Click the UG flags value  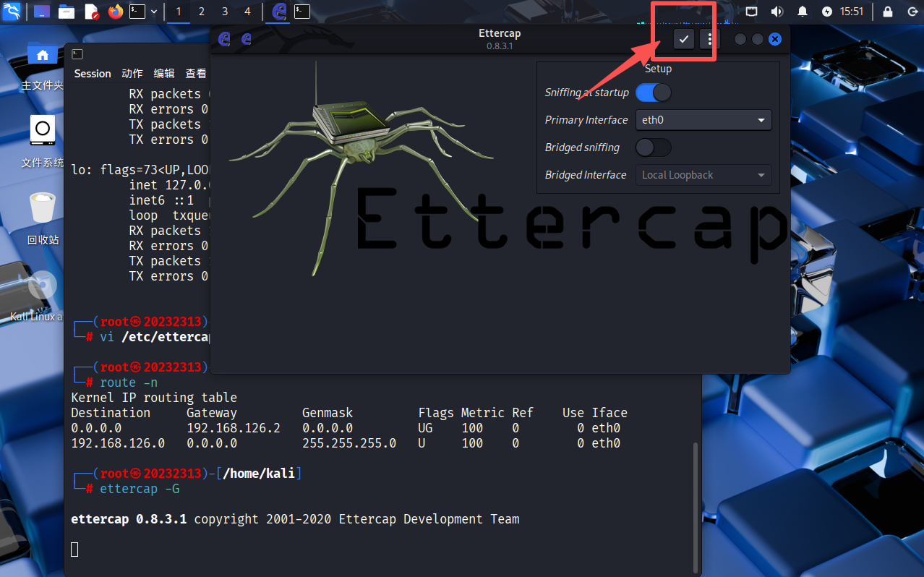(x=425, y=428)
